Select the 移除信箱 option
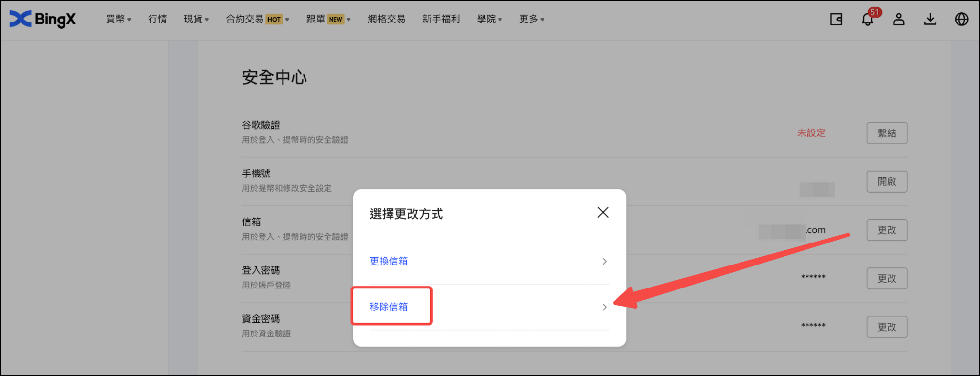This screenshot has width=980, height=376. pyautogui.click(x=389, y=307)
